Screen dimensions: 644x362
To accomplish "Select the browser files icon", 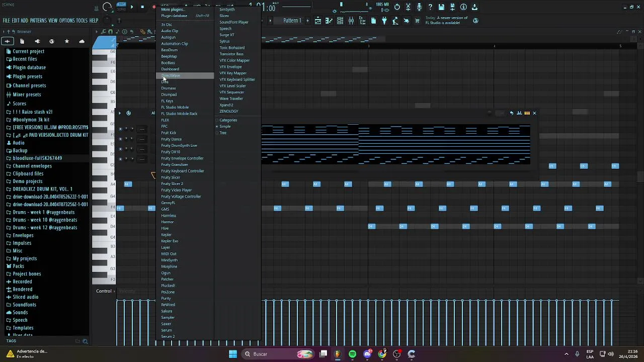I will pyautogui.click(x=22, y=41).
